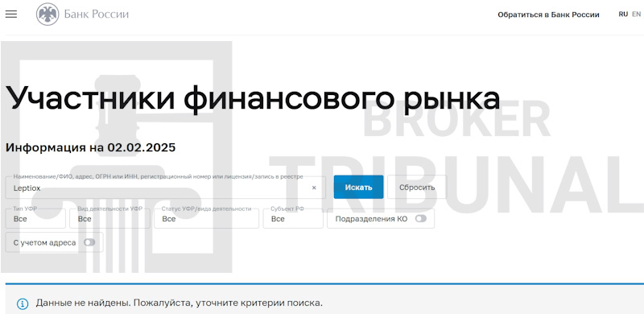The height and width of the screenshot is (314, 644).
Task: Open the Вид деятельности УФР dropdown
Action: pos(109,218)
